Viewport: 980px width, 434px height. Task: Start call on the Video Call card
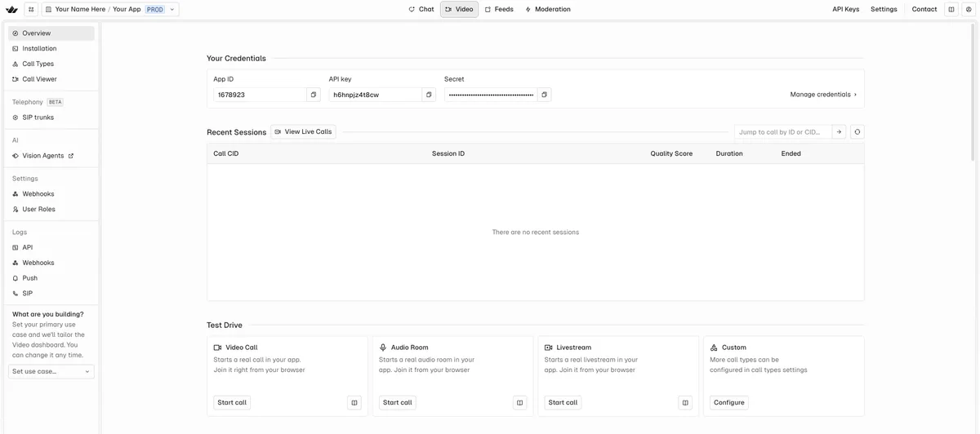point(232,402)
